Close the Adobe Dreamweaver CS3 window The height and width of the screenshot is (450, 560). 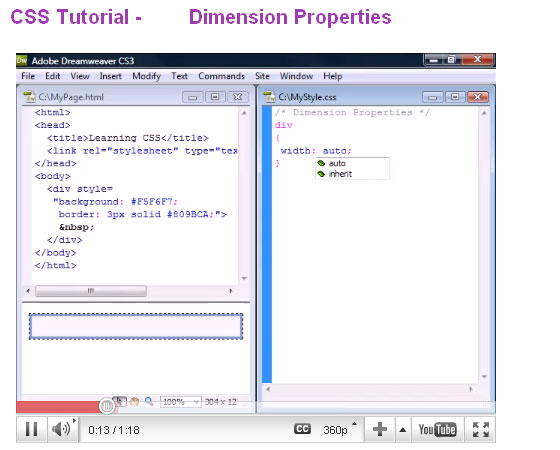pyautogui.click(x=478, y=60)
